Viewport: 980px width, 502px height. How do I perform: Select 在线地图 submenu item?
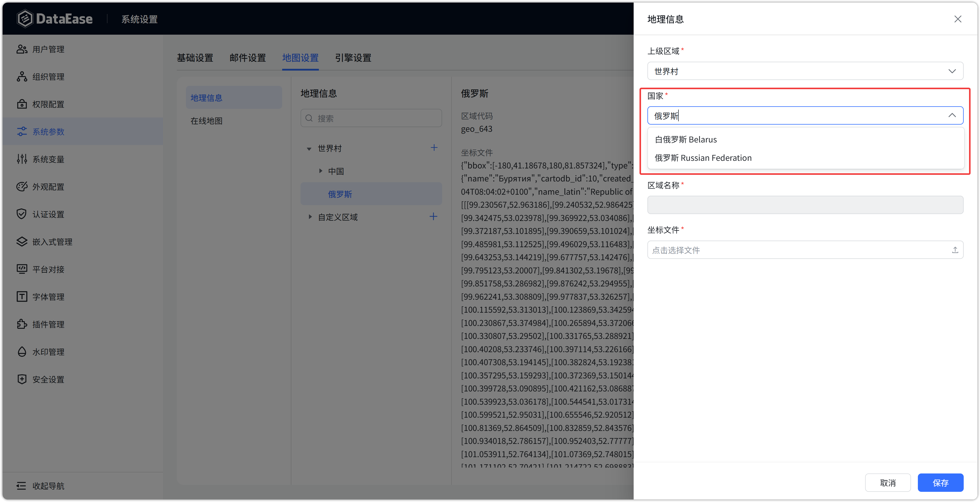click(x=234, y=121)
